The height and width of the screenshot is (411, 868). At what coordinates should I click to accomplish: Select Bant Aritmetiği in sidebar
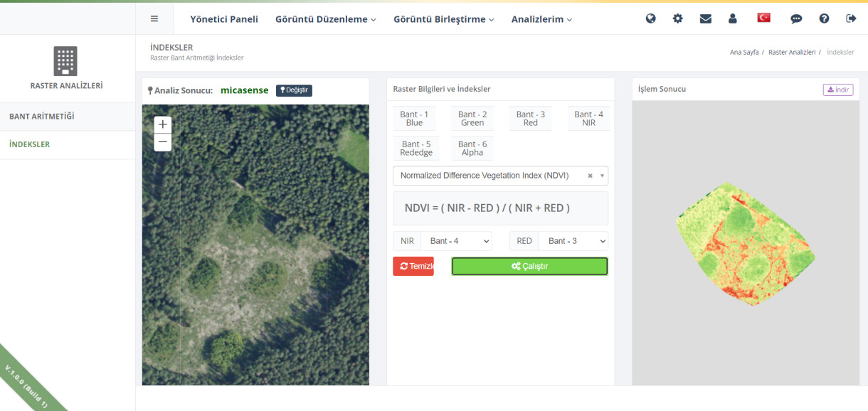[42, 116]
